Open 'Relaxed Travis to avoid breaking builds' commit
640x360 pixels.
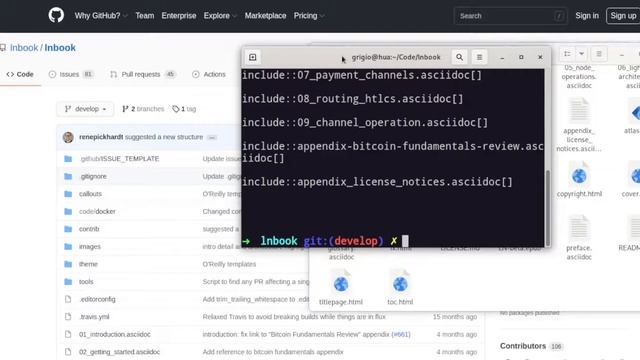pos(294,317)
